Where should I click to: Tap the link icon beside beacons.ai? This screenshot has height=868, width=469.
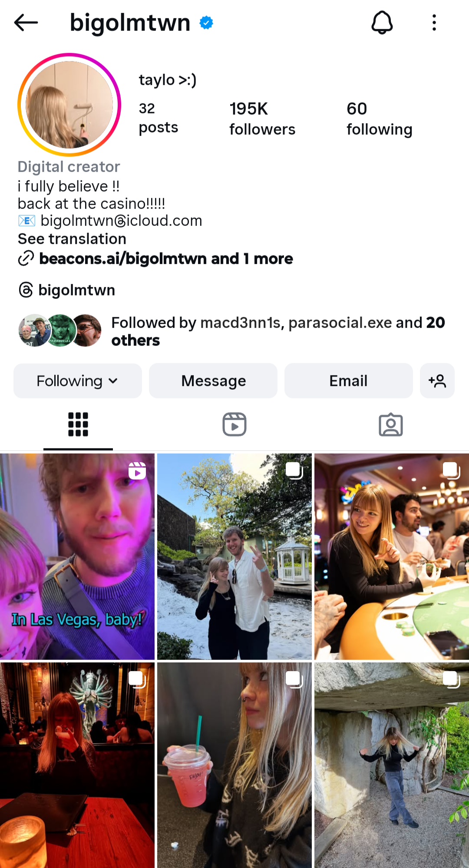[26, 258]
